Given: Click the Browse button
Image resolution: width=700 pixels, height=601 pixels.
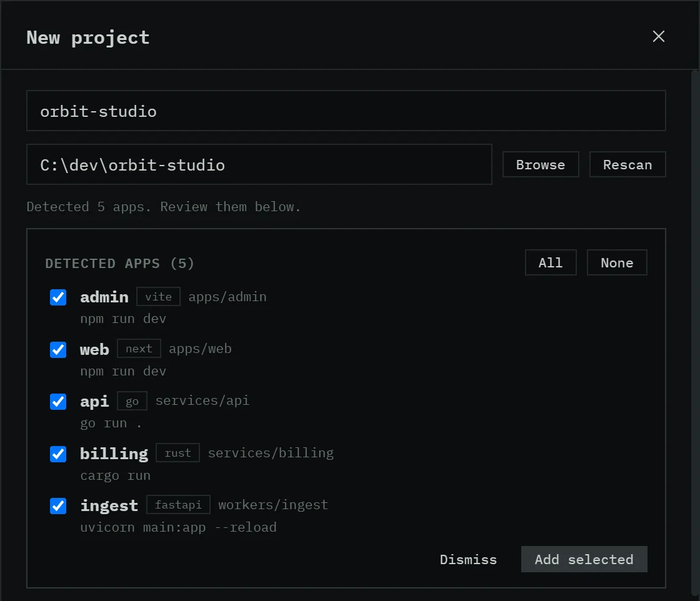Looking at the screenshot, I should pos(541,164).
